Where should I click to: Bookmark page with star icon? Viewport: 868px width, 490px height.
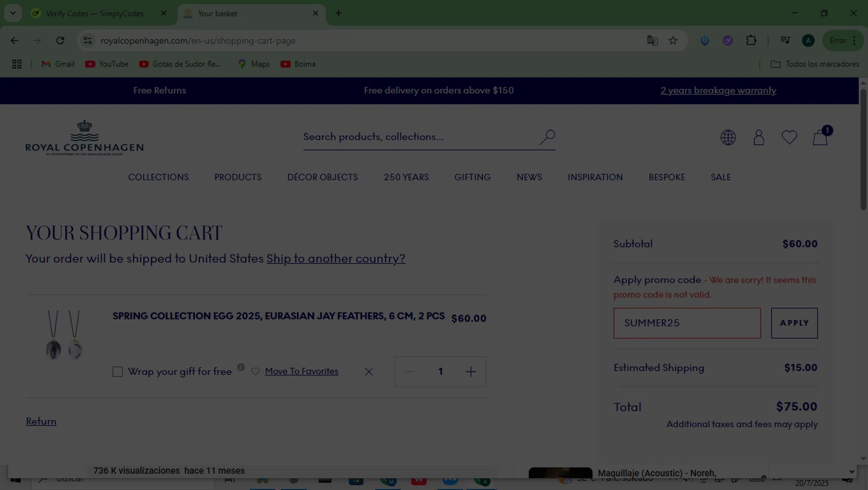click(x=673, y=40)
